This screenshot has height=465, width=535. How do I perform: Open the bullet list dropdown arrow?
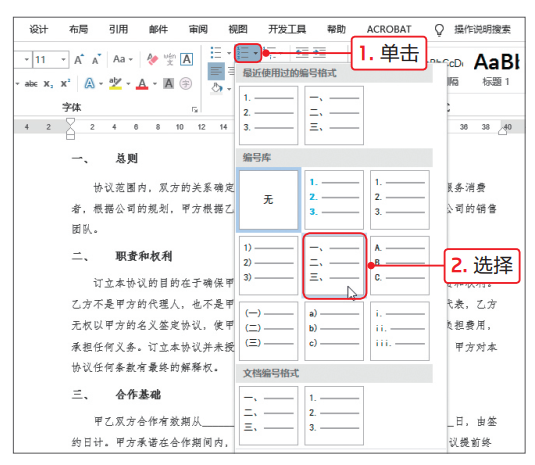point(229,53)
